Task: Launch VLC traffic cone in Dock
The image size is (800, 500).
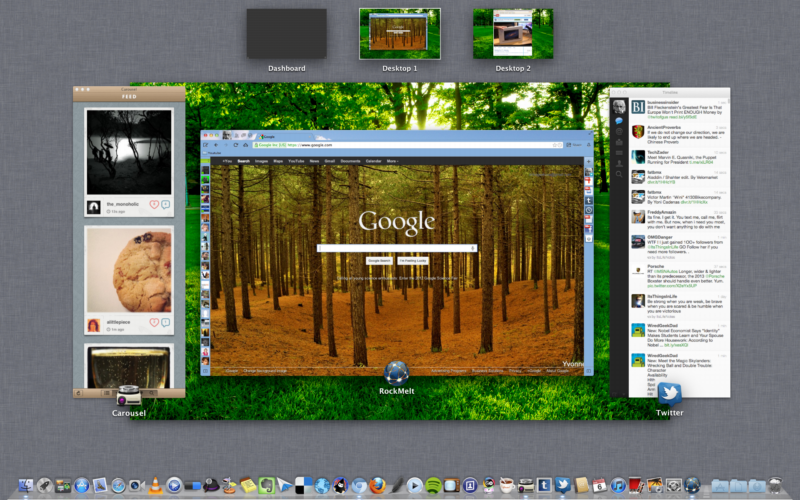Action: pyautogui.click(x=155, y=485)
